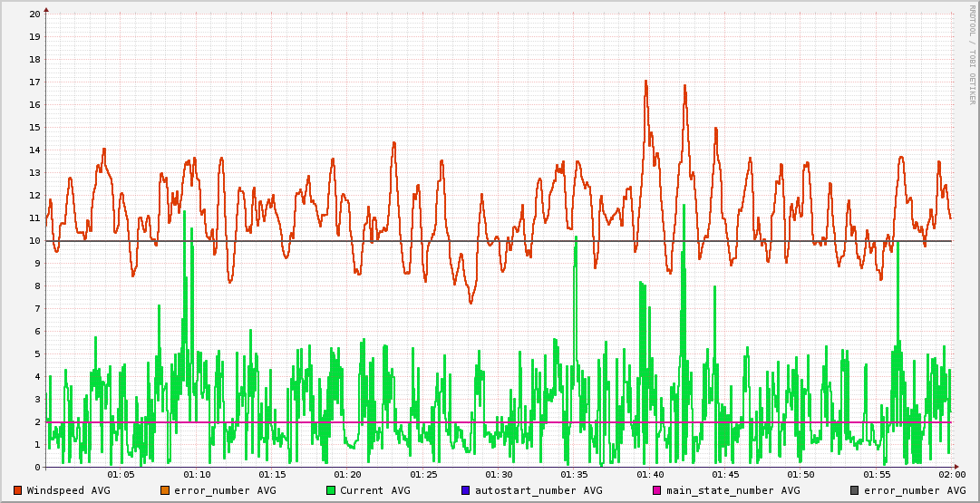980x503 pixels.
Task: Click the 02:00 time axis label
Action: (952, 475)
